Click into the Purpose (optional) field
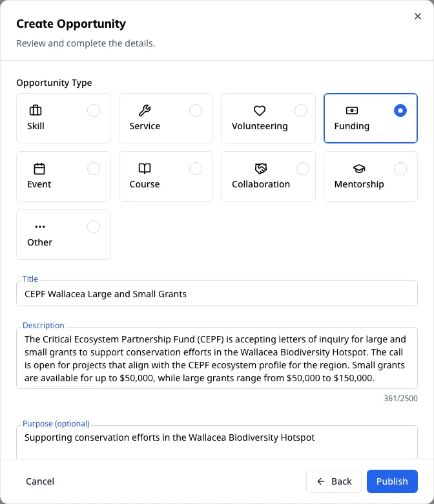The width and height of the screenshot is (434, 504). [x=217, y=443]
